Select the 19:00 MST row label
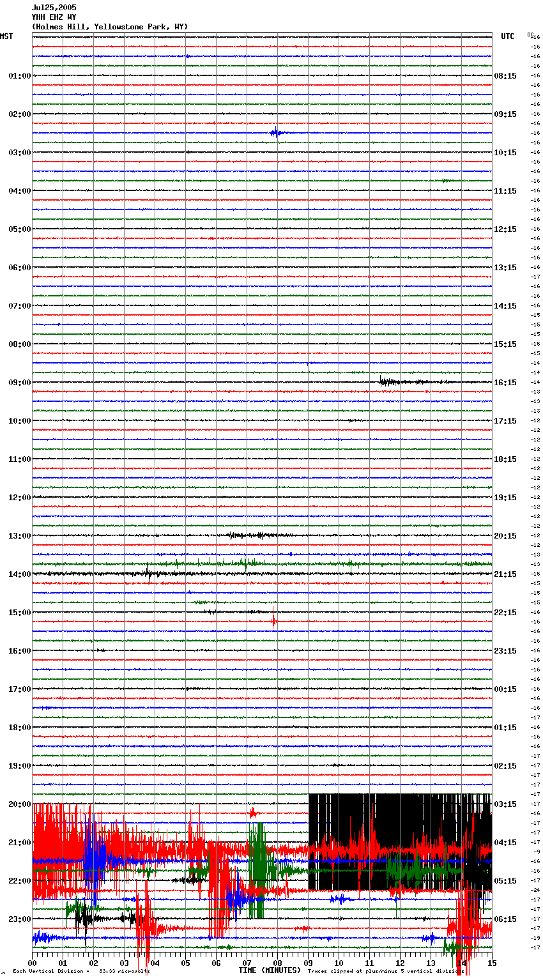 [19, 766]
